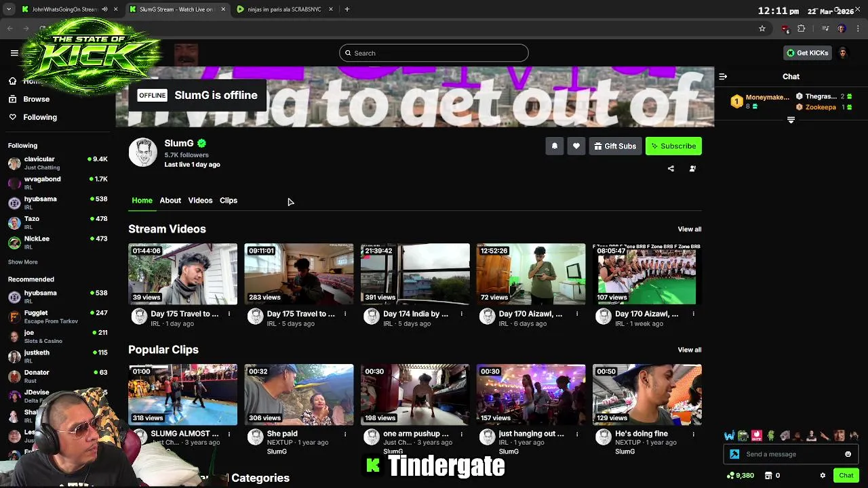
Task: Open the Browse page from sidebar
Action: coord(29,99)
